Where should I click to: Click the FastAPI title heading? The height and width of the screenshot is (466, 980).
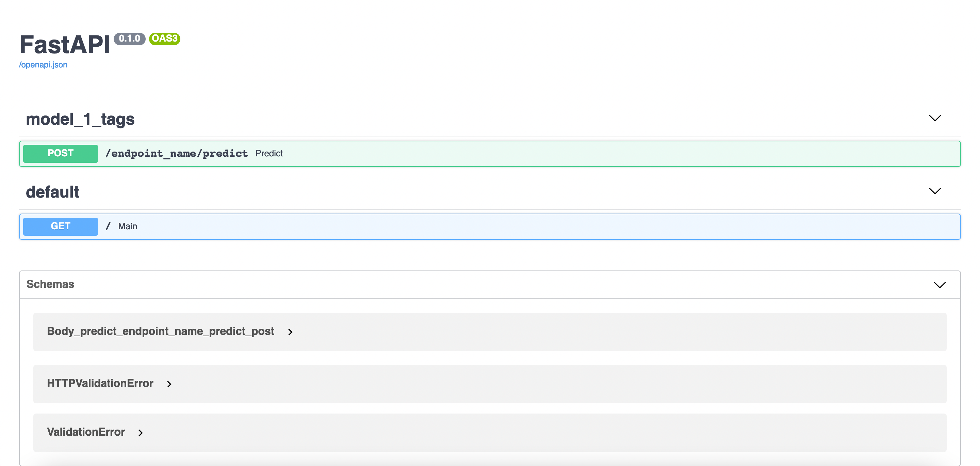pyautogui.click(x=65, y=45)
